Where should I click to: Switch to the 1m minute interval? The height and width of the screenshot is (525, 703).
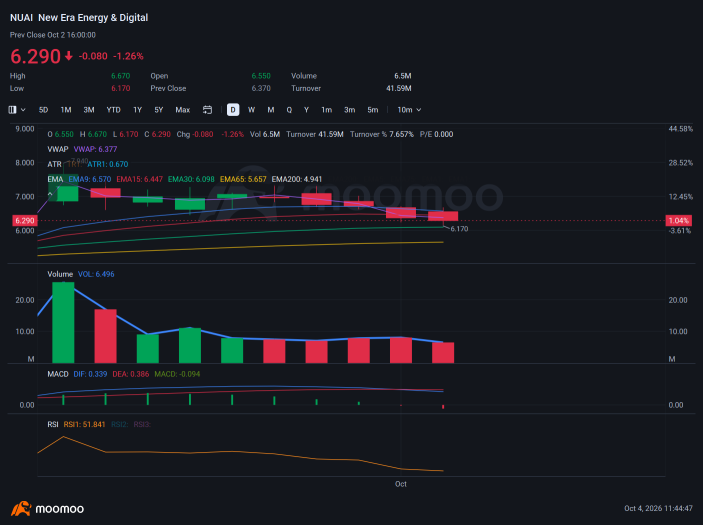click(326, 110)
